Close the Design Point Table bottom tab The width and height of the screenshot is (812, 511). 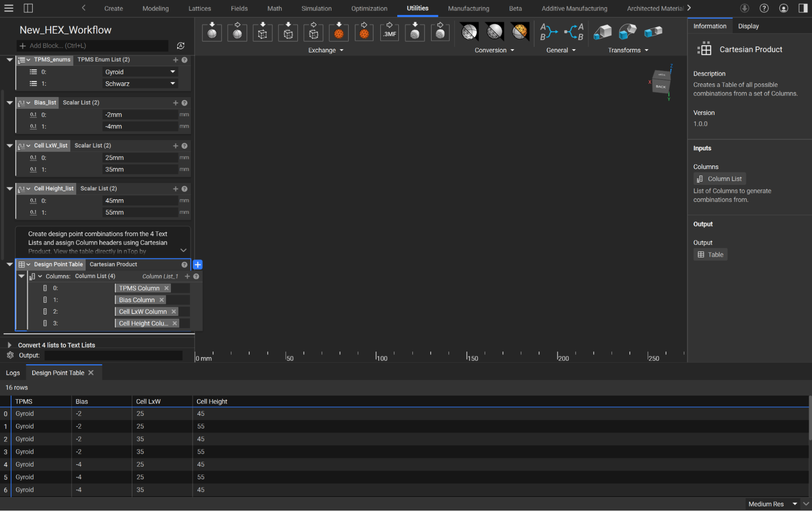click(x=91, y=373)
